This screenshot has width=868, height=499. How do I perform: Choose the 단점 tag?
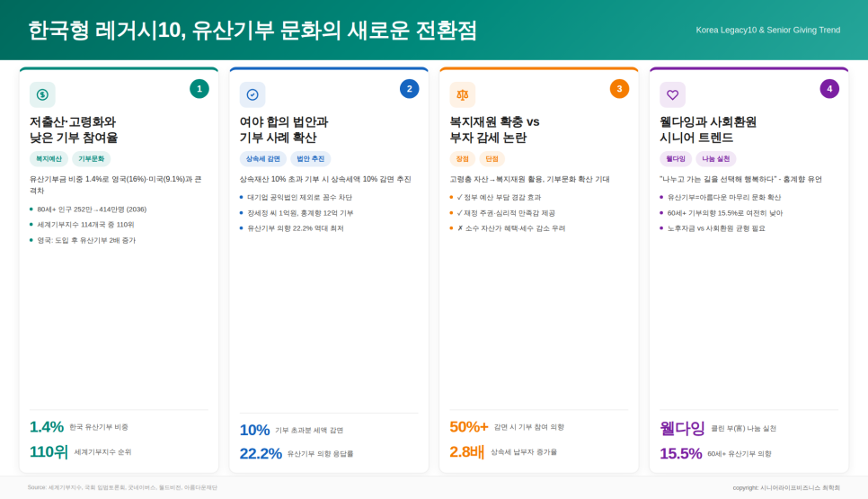coord(492,158)
